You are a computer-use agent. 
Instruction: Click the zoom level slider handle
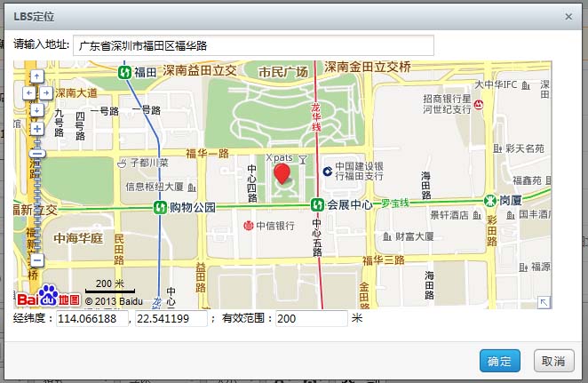pos(37,154)
